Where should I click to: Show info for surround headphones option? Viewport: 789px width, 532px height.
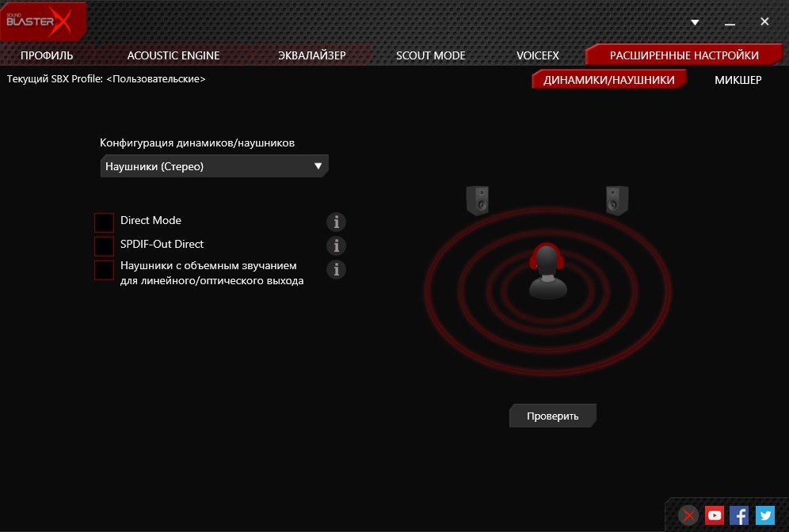pos(336,269)
